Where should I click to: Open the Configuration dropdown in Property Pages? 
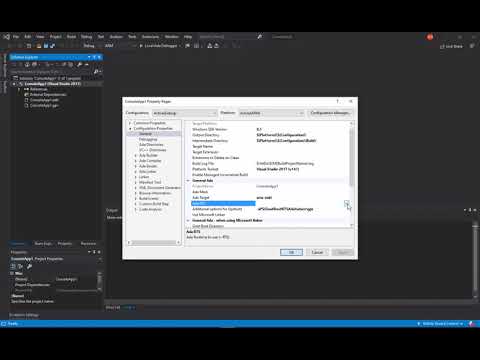pyautogui.click(x=185, y=113)
